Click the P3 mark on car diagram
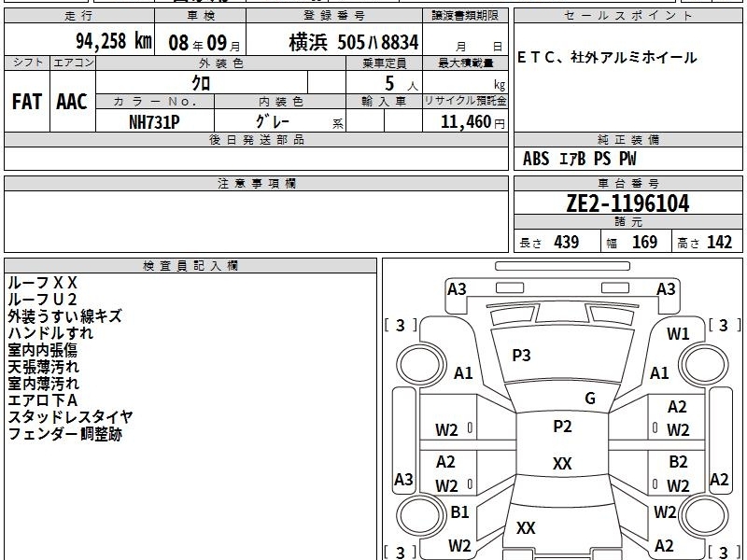The width and height of the screenshot is (747, 560). 521,356
